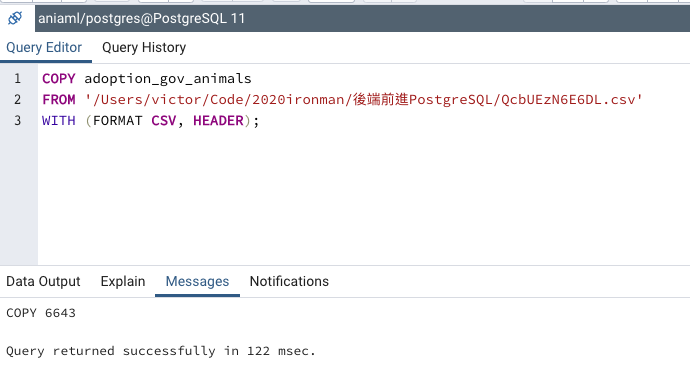Click the database connection status icon

[x=15, y=18]
